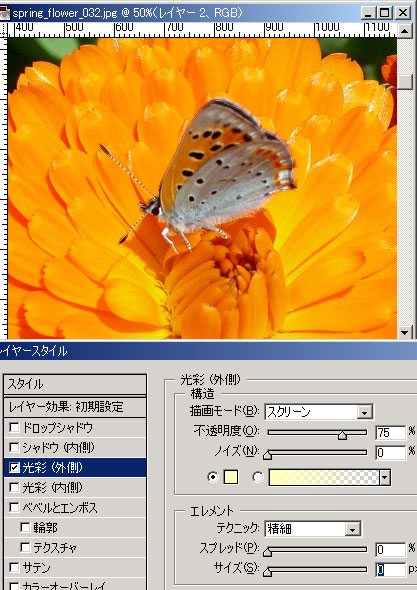Enable the ベベルとエンボス checkbox

click(14, 508)
